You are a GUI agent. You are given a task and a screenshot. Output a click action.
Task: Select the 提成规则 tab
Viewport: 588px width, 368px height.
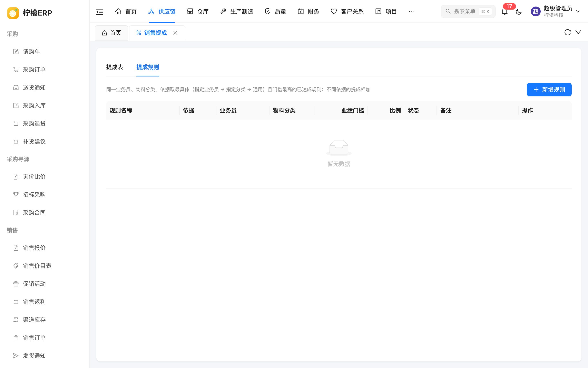(148, 67)
